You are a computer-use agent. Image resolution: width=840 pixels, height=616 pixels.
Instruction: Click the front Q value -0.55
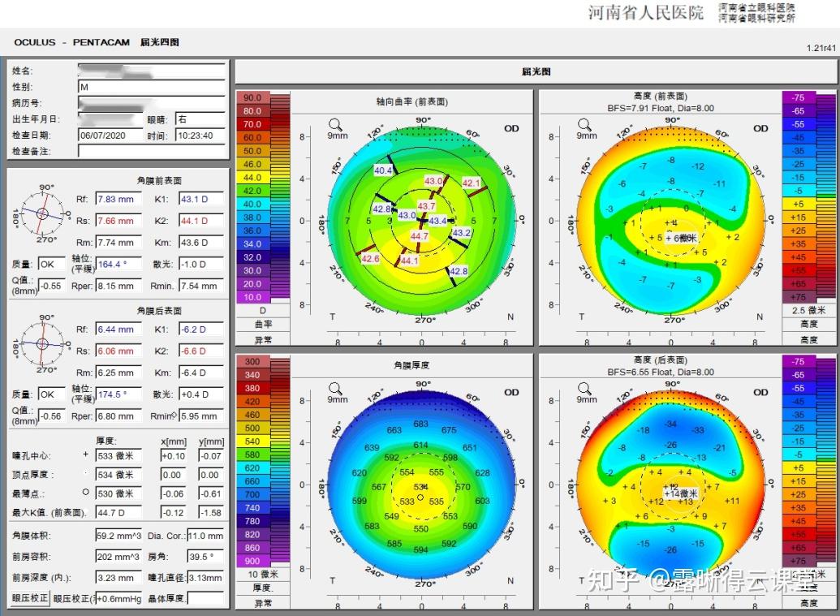pyautogui.click(x=52, y=286)
